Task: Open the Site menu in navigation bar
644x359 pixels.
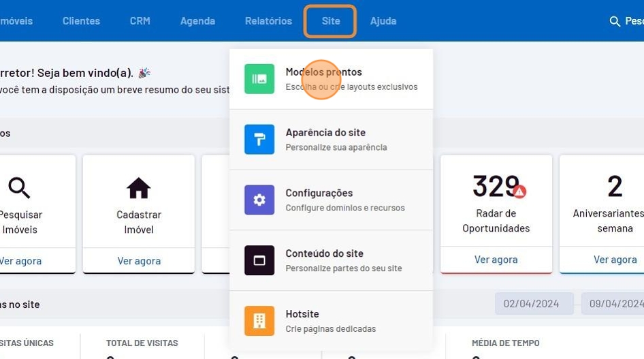Action: (331, 21)
